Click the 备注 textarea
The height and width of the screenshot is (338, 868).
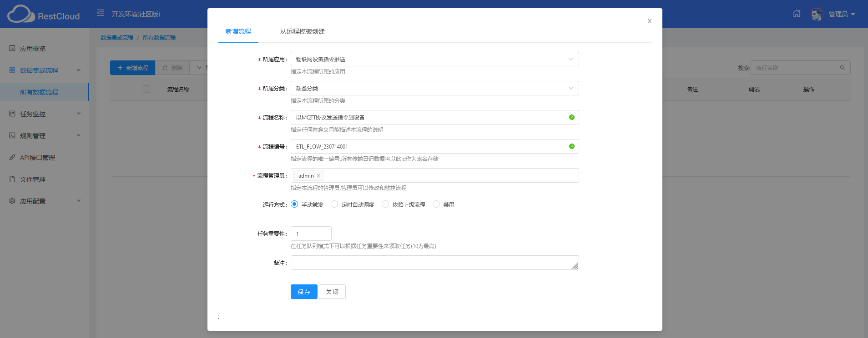434,263
